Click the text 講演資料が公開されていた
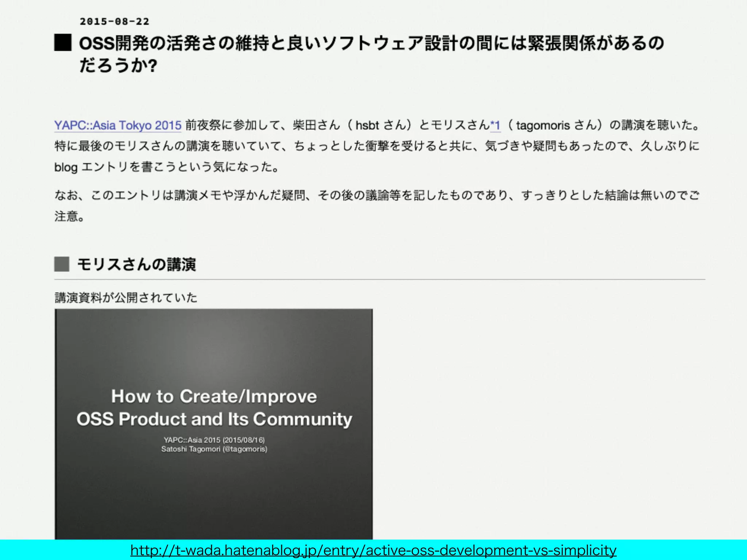This screenshot has height=560, width=747. click(x=126, y=297)
